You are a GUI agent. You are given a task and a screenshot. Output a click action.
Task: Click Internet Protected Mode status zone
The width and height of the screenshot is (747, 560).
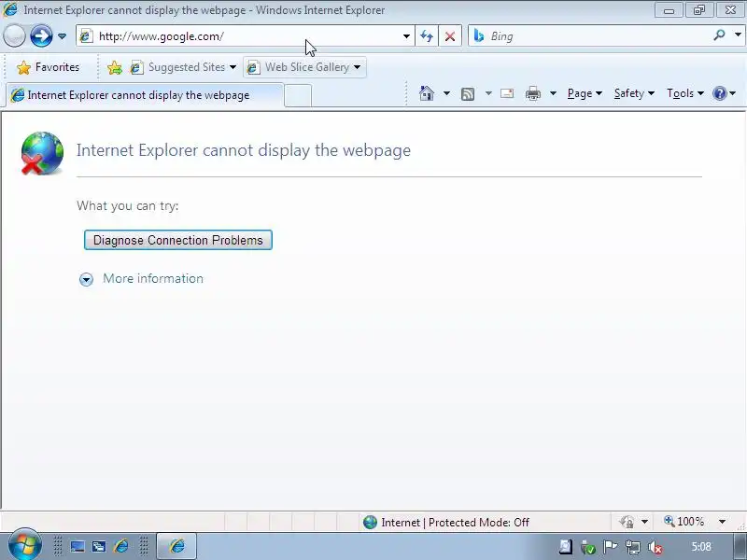445,523
